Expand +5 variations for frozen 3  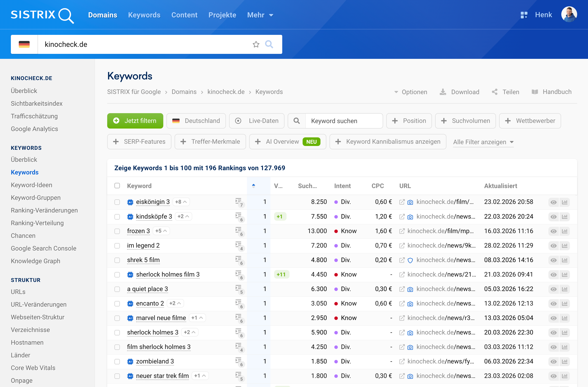(x=161, y=231)
